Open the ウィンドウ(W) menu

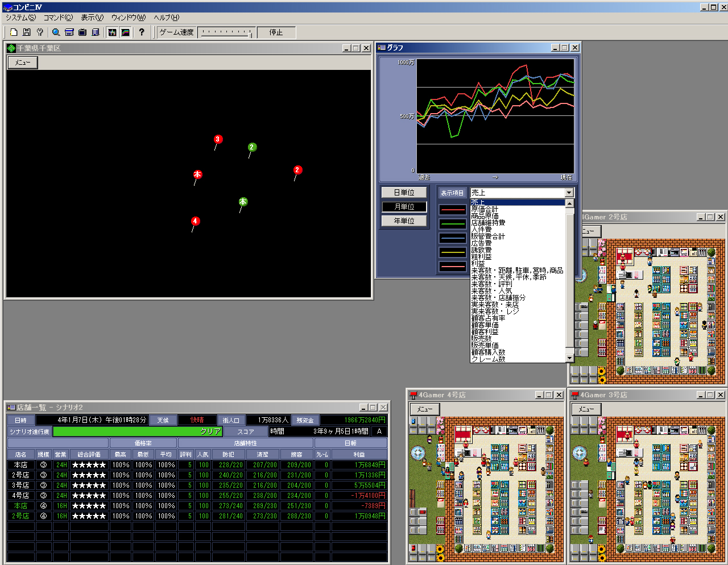[x=128, y=18]
